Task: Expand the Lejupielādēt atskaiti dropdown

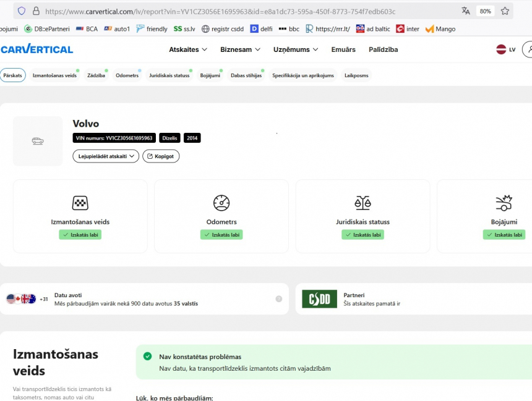Action: (106, 156)
